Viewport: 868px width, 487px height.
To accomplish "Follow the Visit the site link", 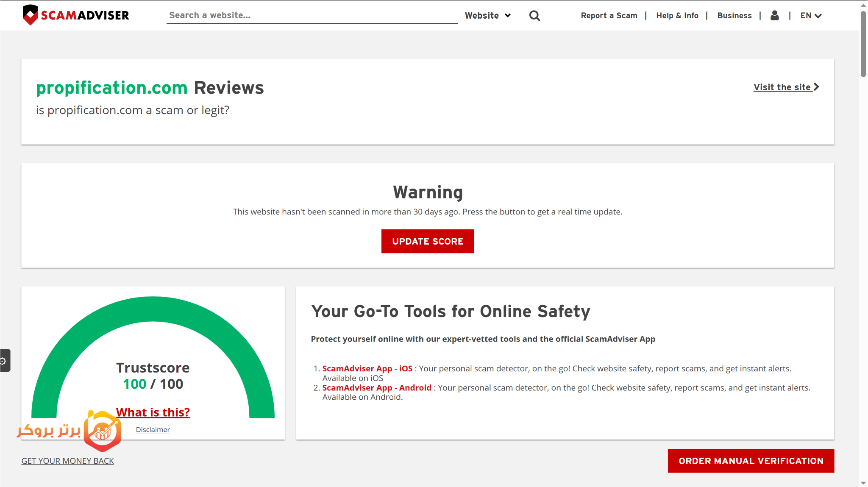I will click(787, 87).
